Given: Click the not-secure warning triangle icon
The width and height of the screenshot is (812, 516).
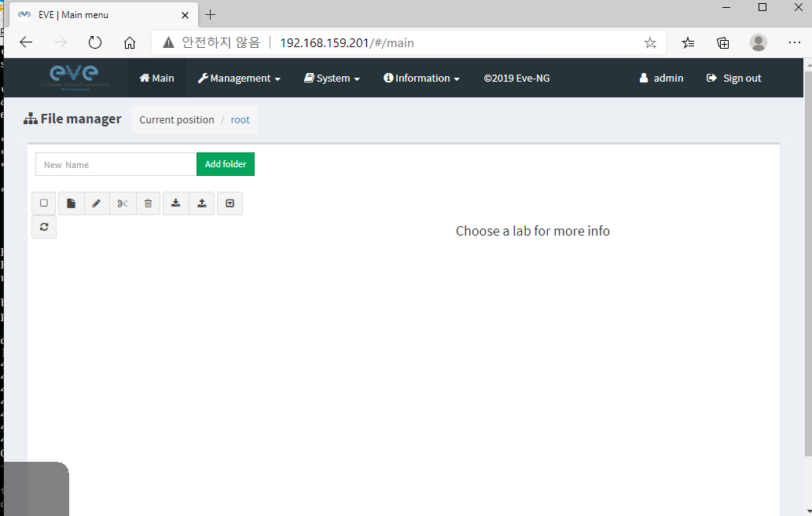Looking at the screenshot, I should (168, 42).
